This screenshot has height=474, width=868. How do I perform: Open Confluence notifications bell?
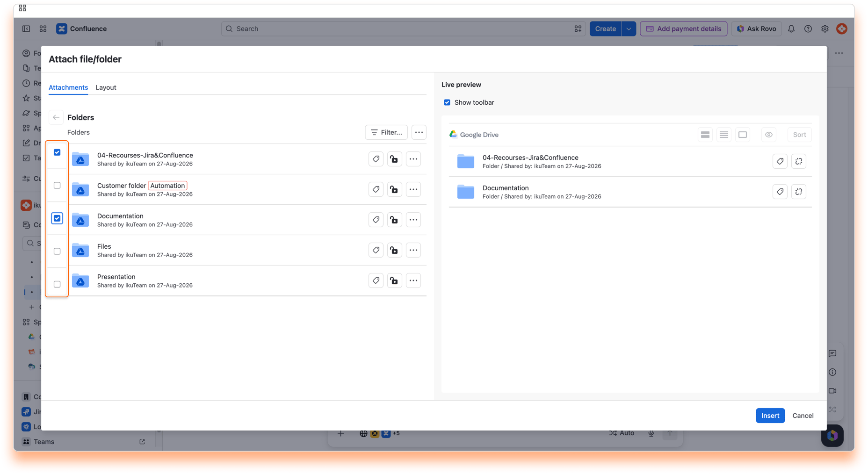click(x=791, y=29)
